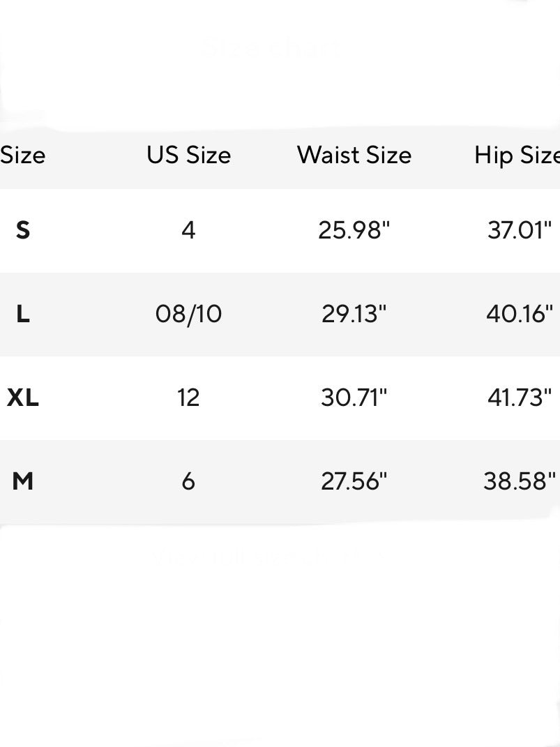Select the 41.73" hip measurement
Screen dimensions: 560x747
pyautogui.click(x=520, y=398)
